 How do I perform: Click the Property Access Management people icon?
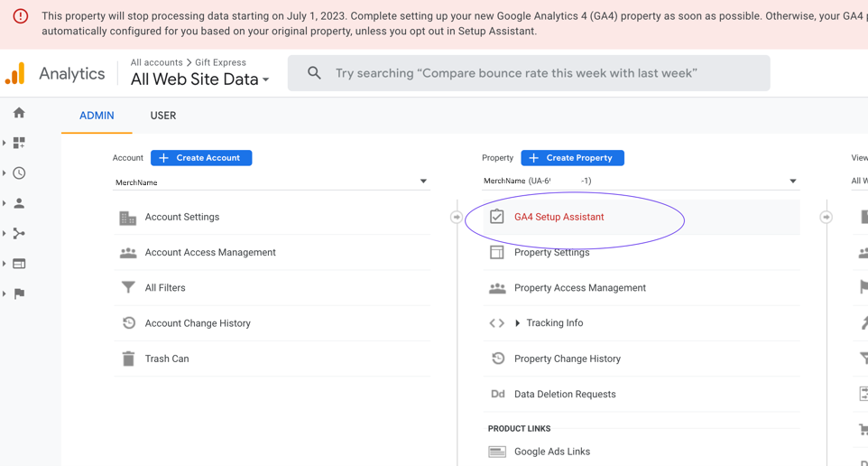click(x=497, y=288)
